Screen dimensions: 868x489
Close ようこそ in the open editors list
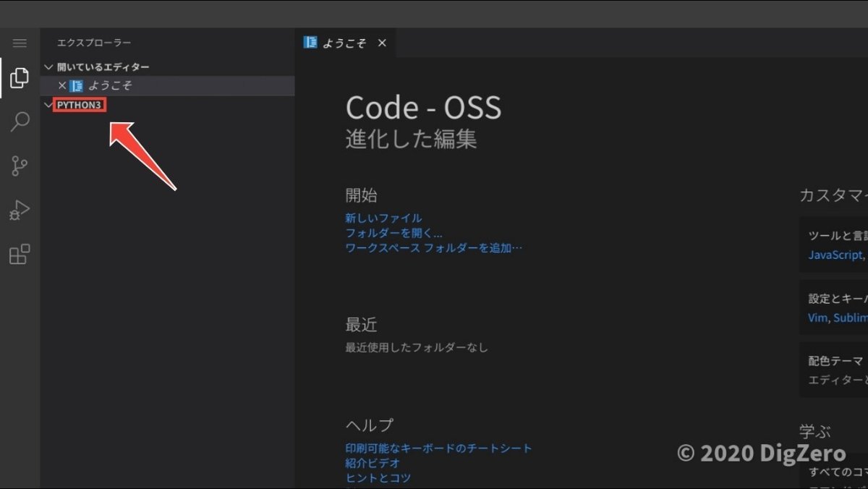[62, 85]
